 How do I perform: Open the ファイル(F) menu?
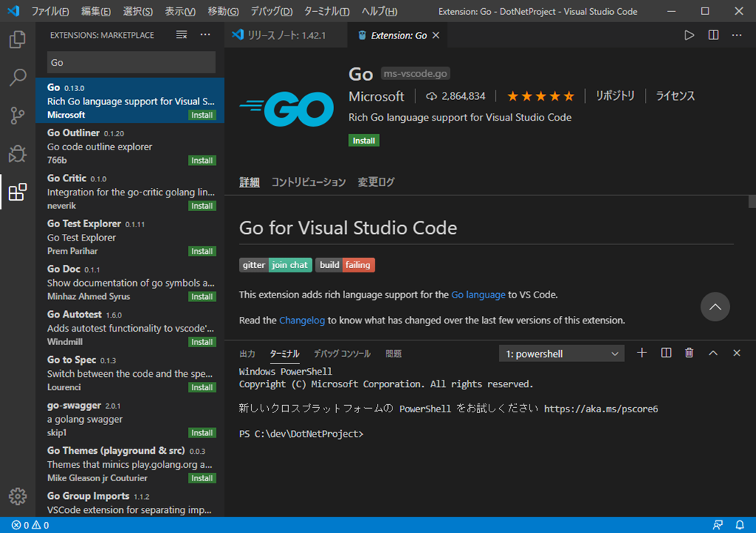click(x=50, y=11)
